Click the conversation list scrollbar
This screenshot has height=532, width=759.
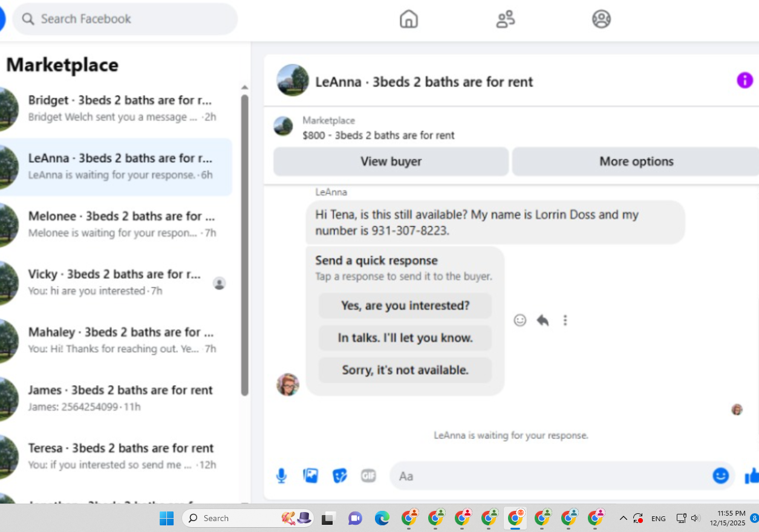click(x=244, y=245)
